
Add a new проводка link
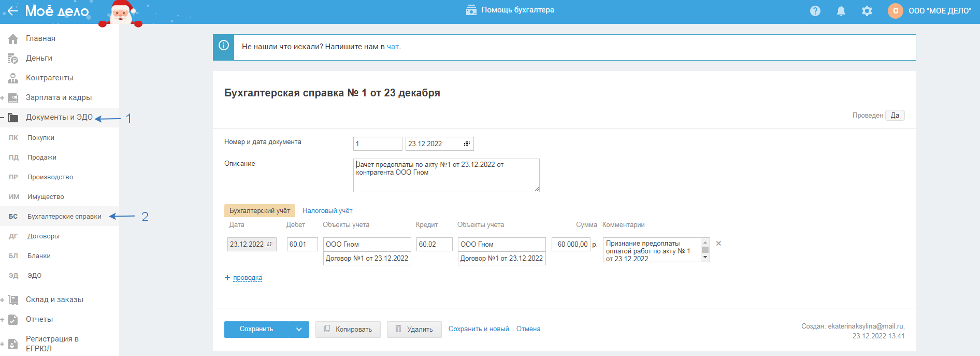coord(248,278)
